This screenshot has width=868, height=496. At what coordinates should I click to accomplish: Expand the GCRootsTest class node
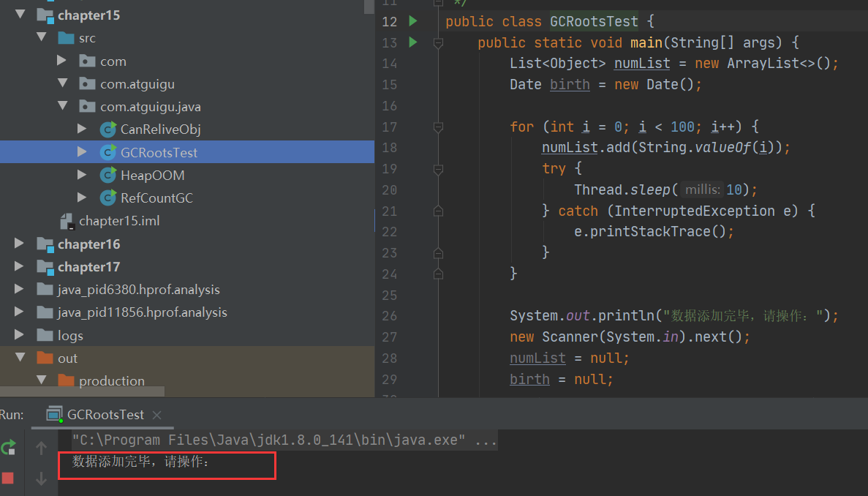point(82,151)
